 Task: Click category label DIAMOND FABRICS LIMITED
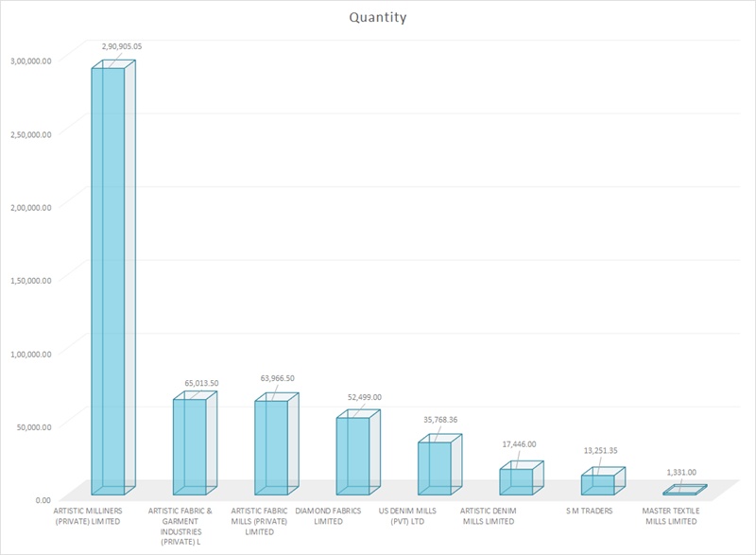[328, 516]
